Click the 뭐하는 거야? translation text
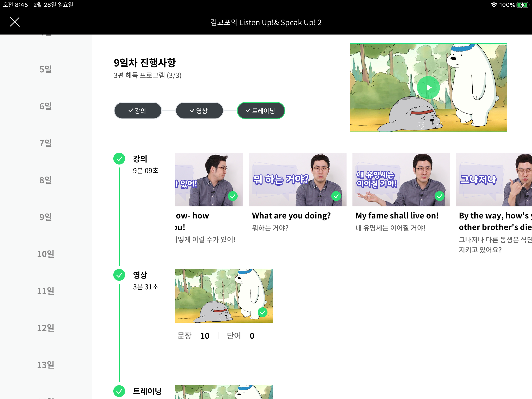 [x=270, y=228]
